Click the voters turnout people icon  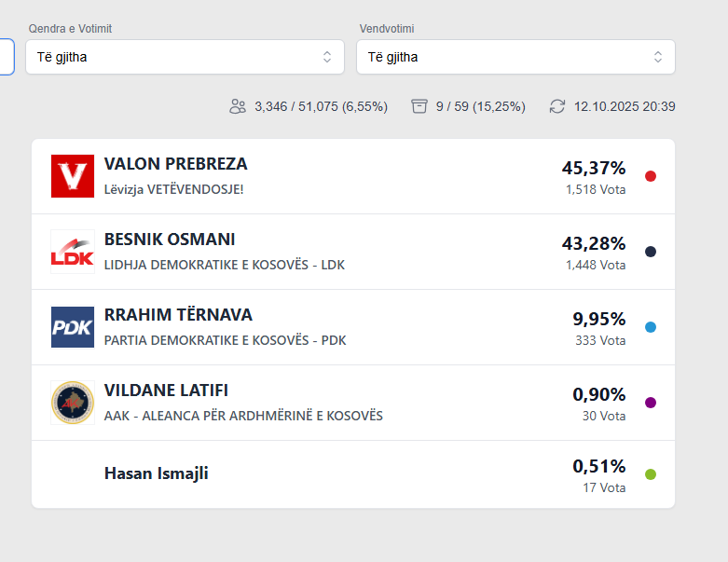tap(238, 106)
